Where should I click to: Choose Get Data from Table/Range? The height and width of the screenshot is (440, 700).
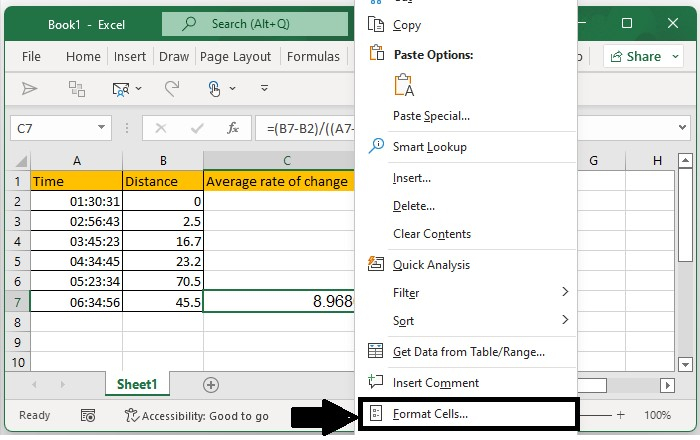[466, 352]
